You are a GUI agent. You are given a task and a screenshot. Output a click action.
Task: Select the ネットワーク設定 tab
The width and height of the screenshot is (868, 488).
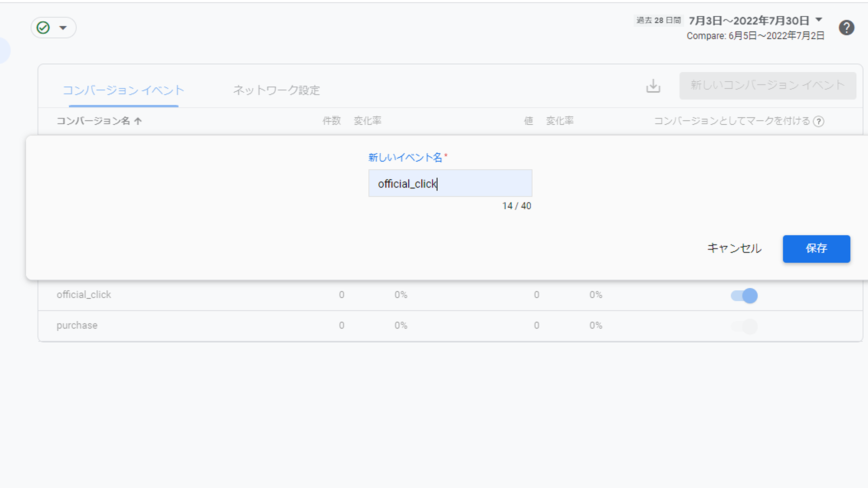click(x=276, y=90)
